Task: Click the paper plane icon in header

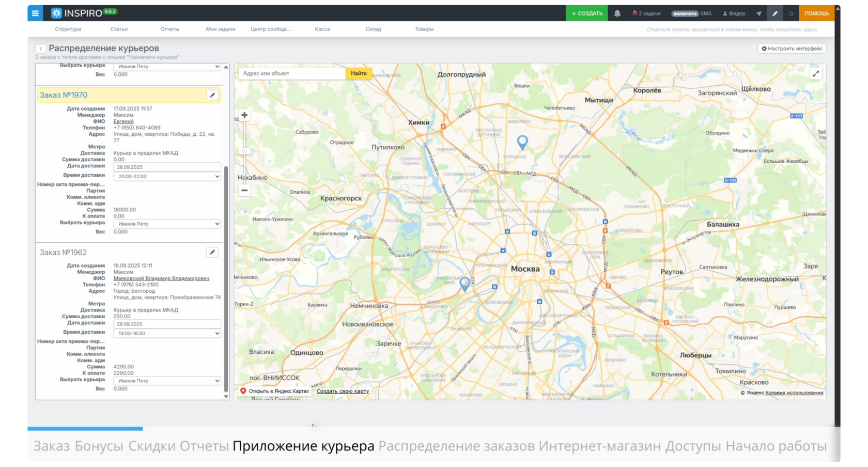Action: click(x=759, y=13)
